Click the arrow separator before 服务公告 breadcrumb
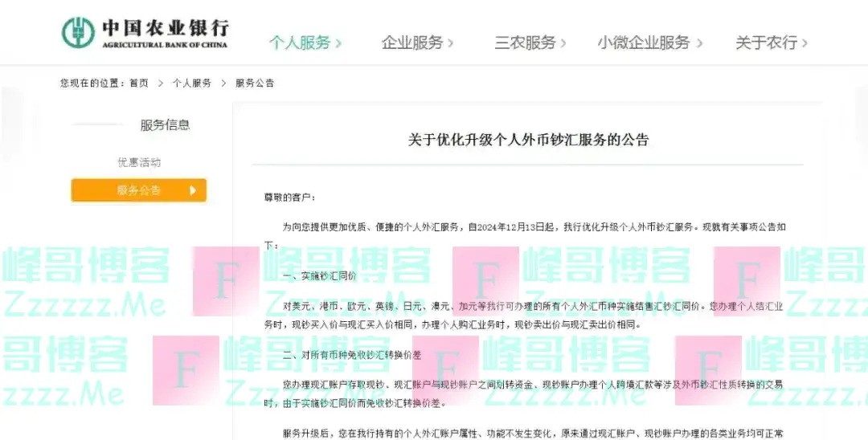The height and width of the screenshot is (440, 868). click(223, 84)
